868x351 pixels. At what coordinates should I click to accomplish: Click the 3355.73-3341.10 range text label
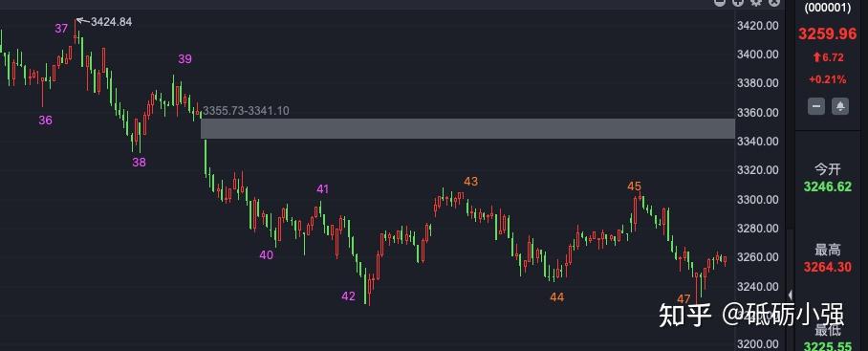pyautogui.click(x=246, y=111)
